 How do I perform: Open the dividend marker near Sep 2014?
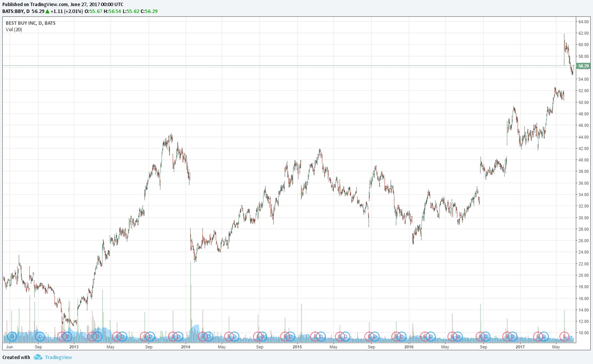262,336
